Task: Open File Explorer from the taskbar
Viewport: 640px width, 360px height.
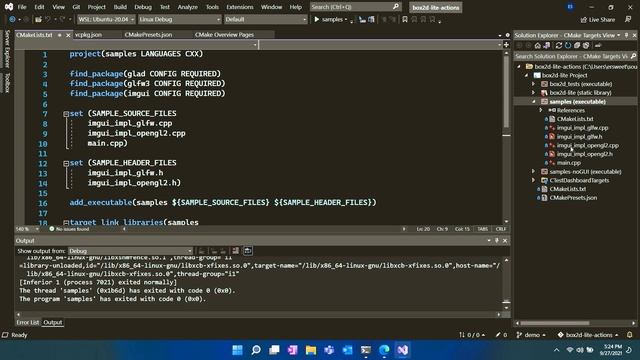Action: 311,350
